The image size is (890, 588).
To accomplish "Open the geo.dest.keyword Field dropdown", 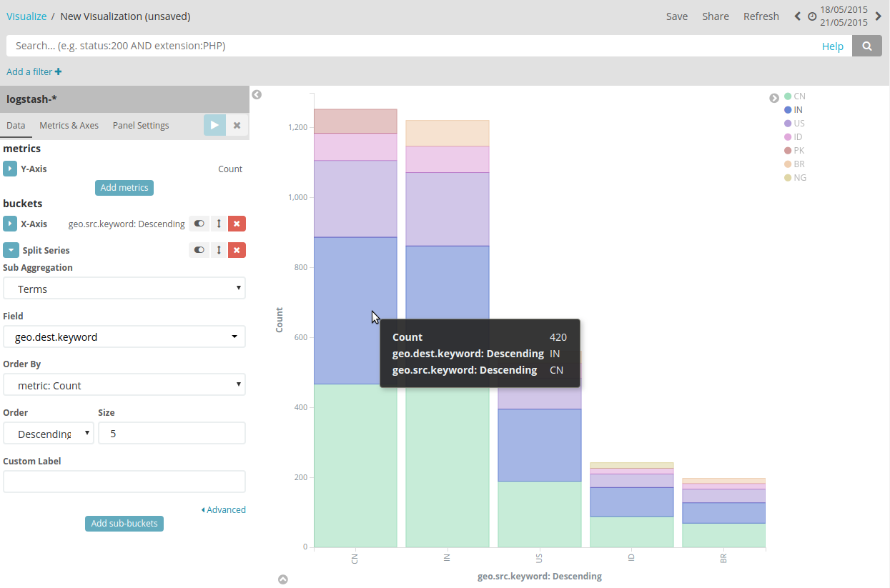I will coord(124,337).
